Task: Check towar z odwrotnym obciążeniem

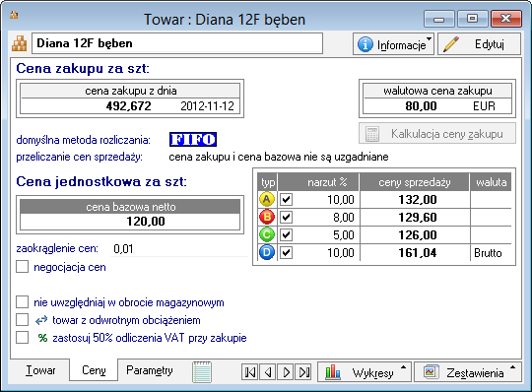Action: (x=22, y=320)
